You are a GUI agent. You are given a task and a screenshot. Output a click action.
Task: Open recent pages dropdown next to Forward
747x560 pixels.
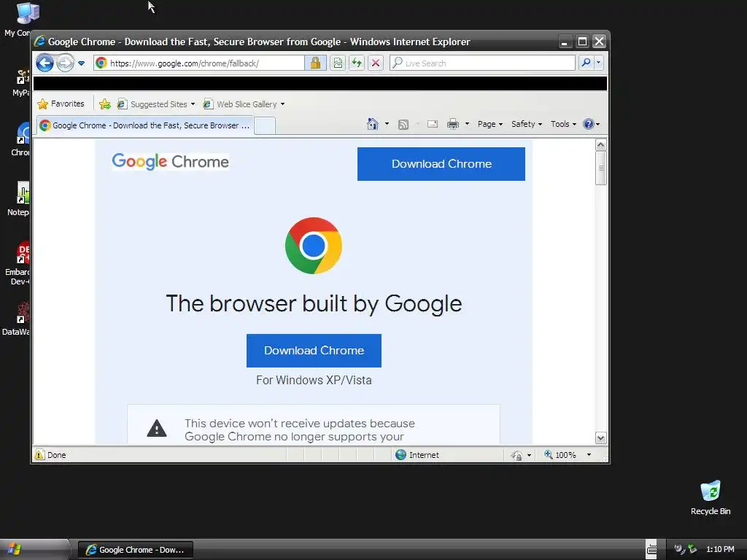point(82,63)
